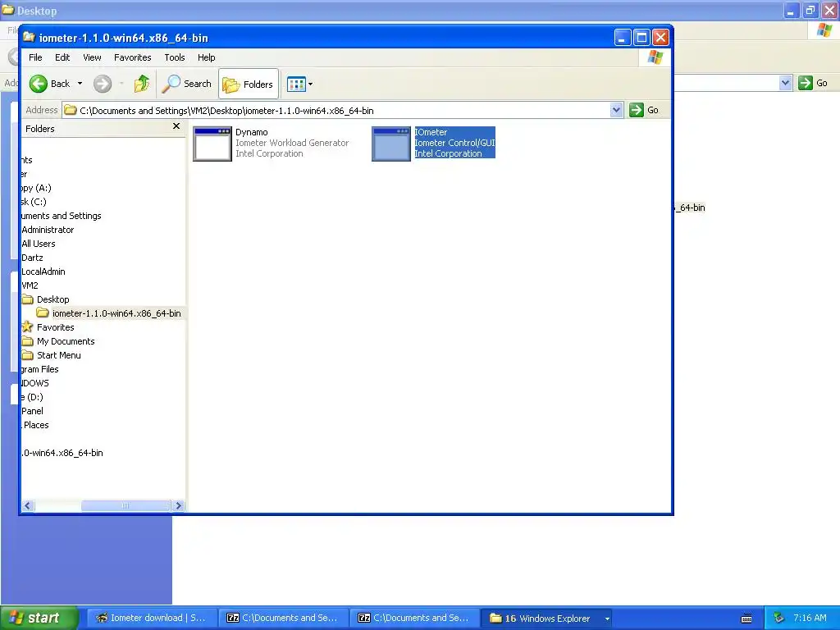
Task: Close the Folders pane with X
Action: coord(176,126)
